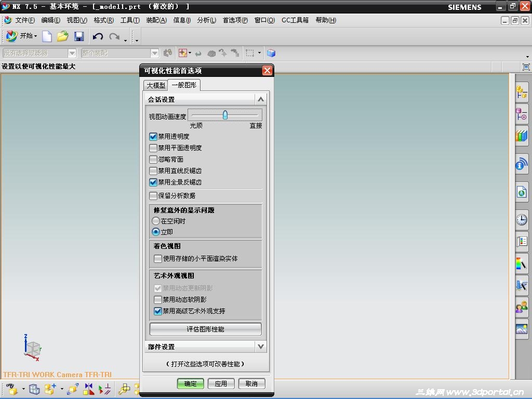Image resolution: width=532 pixels, height=399 pixels.
Task: Switch to the 一般图形 tab
Action: pyautogui.click(x=184, y=85)
